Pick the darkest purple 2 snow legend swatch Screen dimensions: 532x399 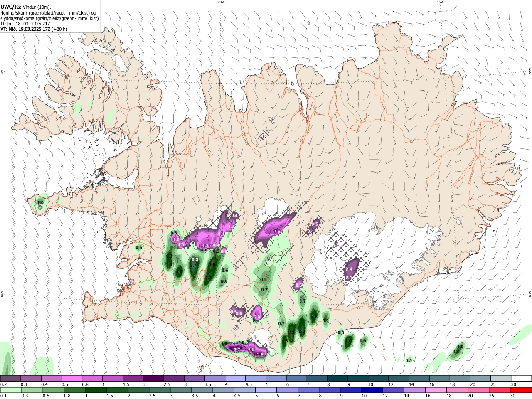point(153,378)
